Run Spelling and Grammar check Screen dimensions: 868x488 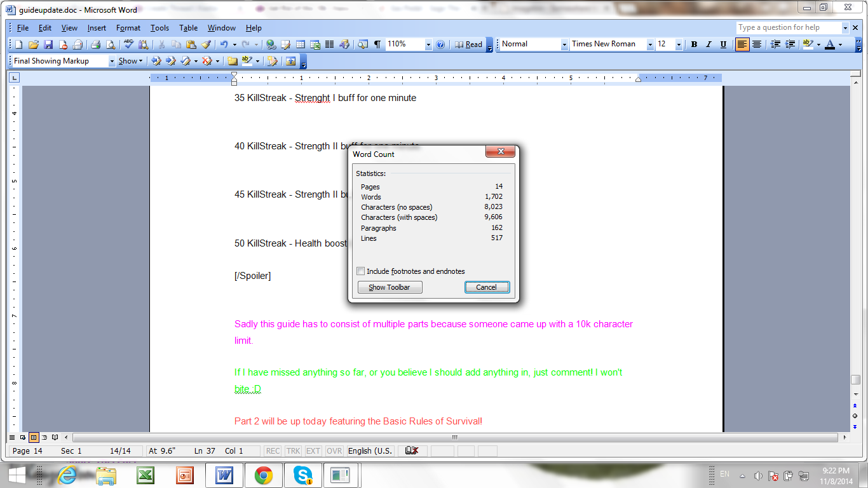click(x=129, y=44)
